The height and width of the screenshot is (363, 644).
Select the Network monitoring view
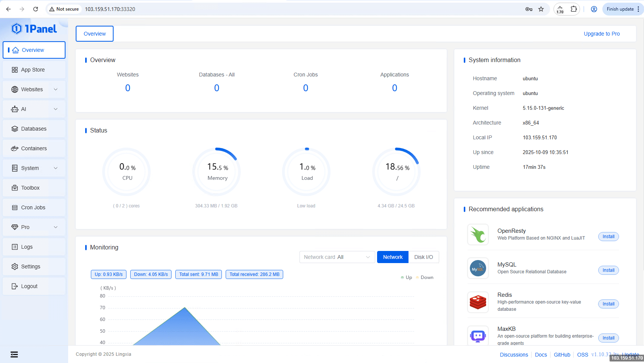(393, 257)
